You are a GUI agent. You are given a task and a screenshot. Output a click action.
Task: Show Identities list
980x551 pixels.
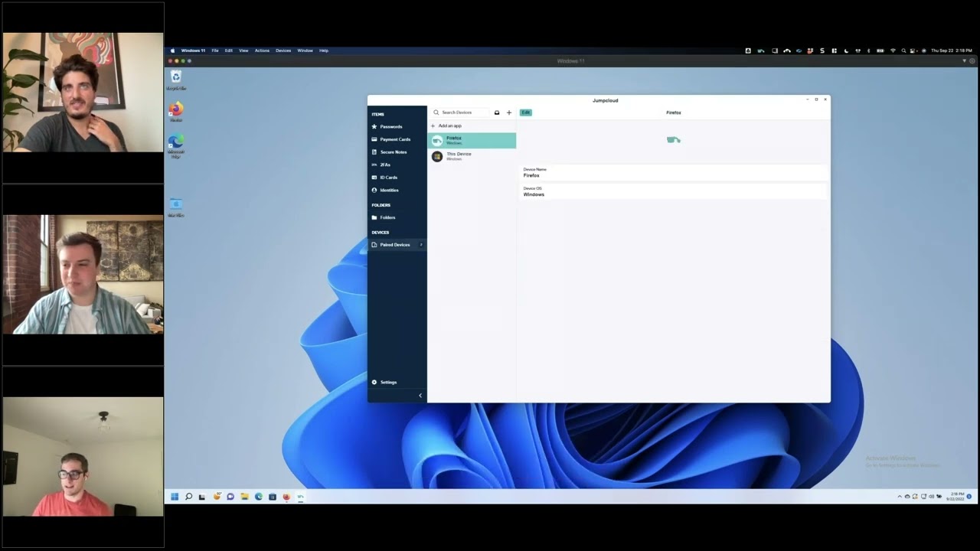point(397,190)
